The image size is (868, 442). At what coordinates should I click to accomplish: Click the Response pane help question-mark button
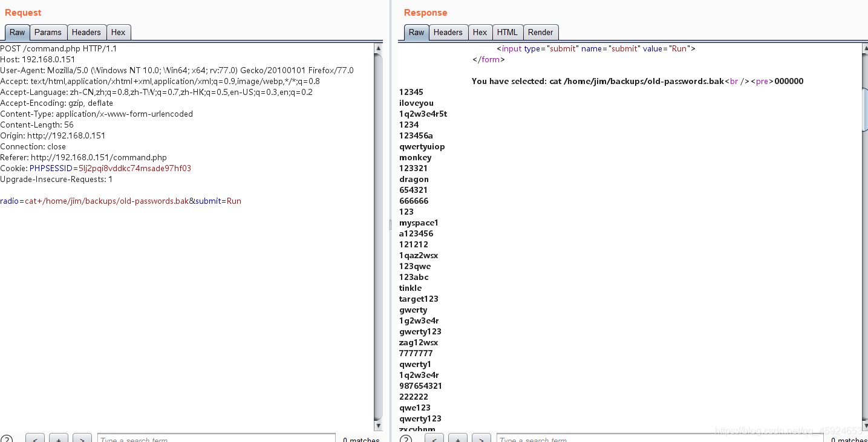406,439
